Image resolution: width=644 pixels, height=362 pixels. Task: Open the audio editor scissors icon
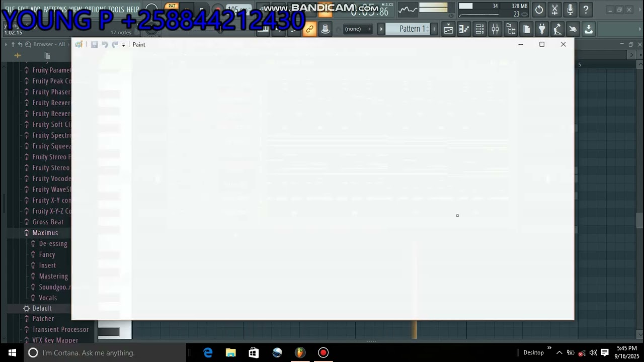coord(554,10)
